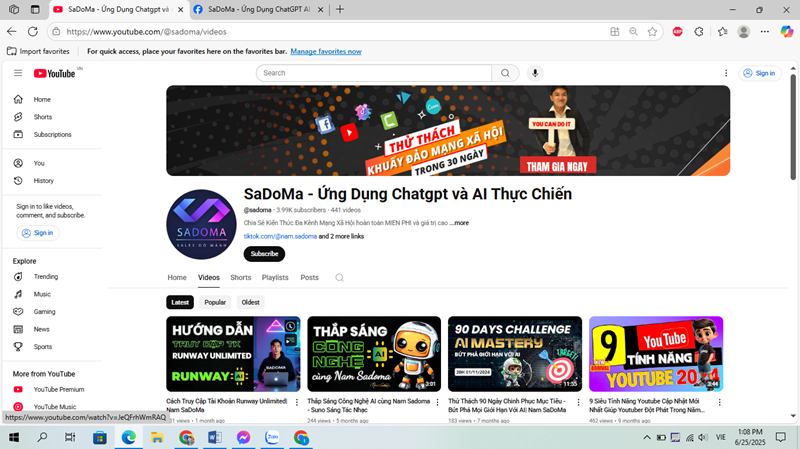This screenshot has height=449, width=800.
Task: Expand channel description with ...more
Action: [x=459, y=223]
